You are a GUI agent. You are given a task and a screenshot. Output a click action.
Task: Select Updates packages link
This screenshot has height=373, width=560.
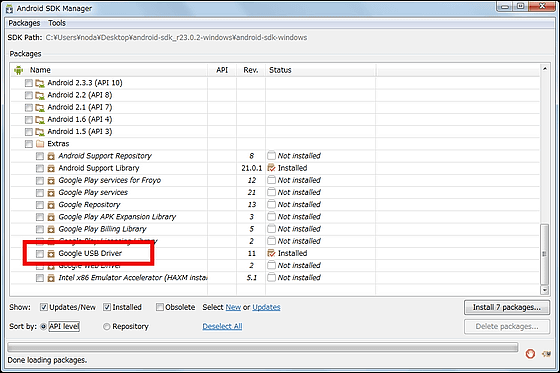click(x=266, y=307)
